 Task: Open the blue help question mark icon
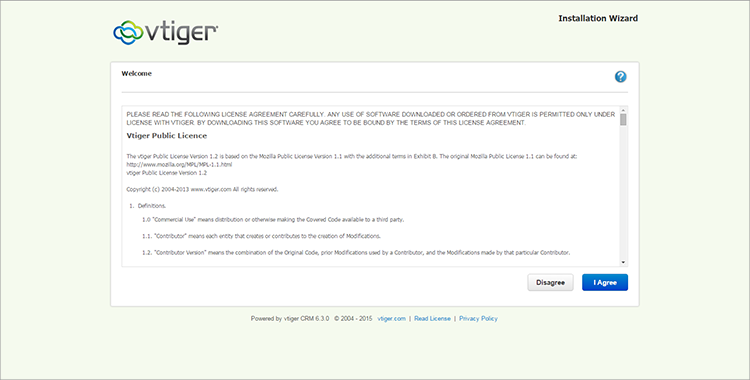[620, 77]
